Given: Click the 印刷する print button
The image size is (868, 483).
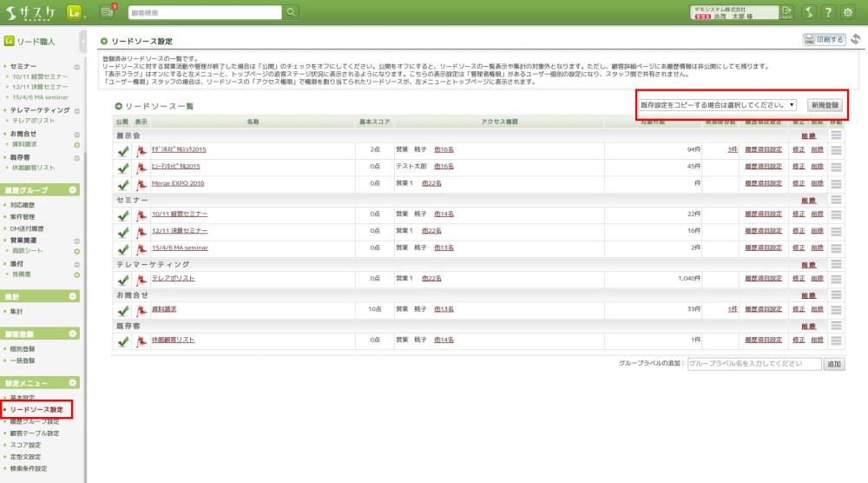Looking at the screenshot, I should tap(824, 40).
